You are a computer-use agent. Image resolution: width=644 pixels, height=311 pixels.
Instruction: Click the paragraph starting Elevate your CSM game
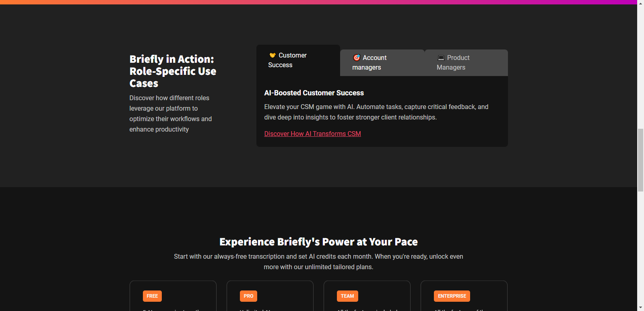tap(376, 112)
